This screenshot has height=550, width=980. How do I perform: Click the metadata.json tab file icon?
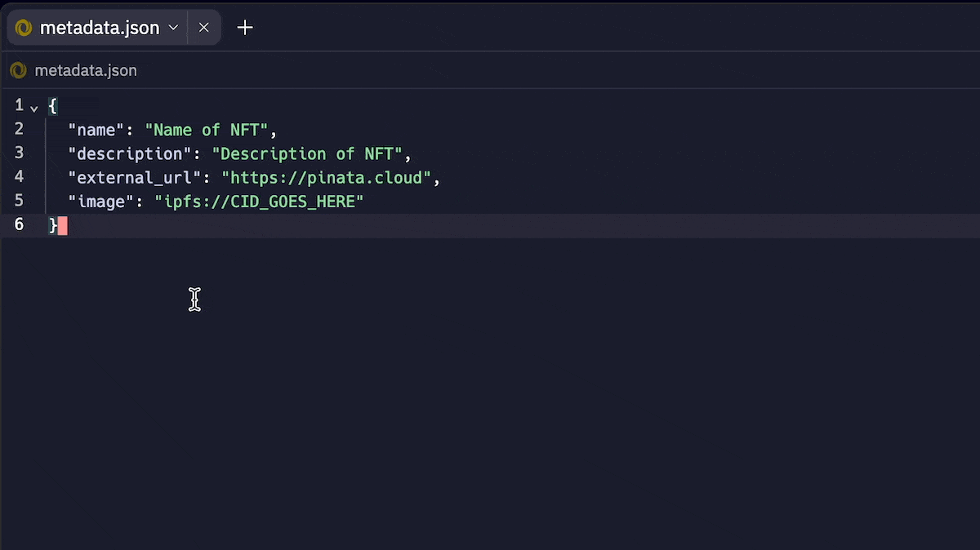[23, 28]
